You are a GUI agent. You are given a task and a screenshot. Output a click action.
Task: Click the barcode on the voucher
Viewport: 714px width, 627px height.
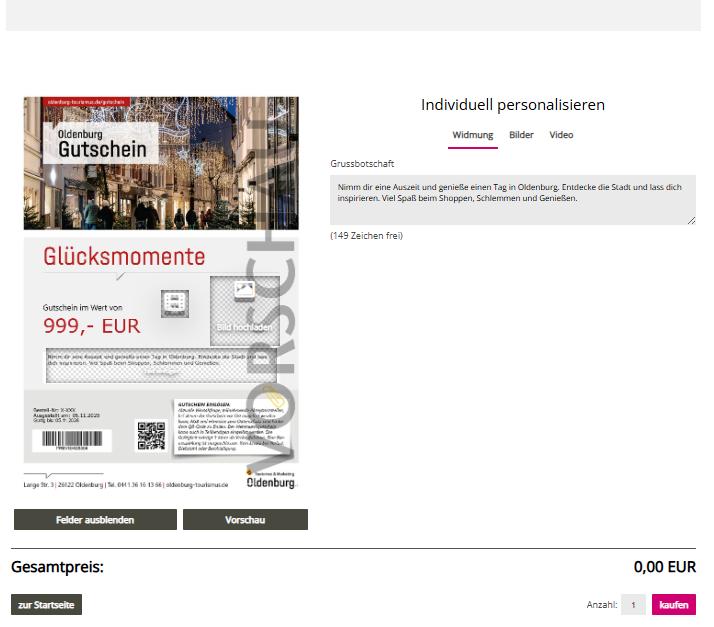(x=77, y=440)
